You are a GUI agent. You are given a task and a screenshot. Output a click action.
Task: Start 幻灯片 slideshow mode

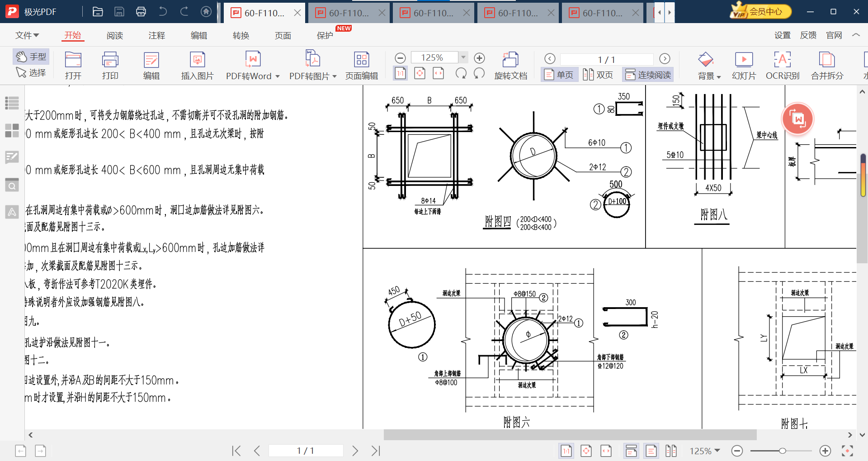pos(744,66)
